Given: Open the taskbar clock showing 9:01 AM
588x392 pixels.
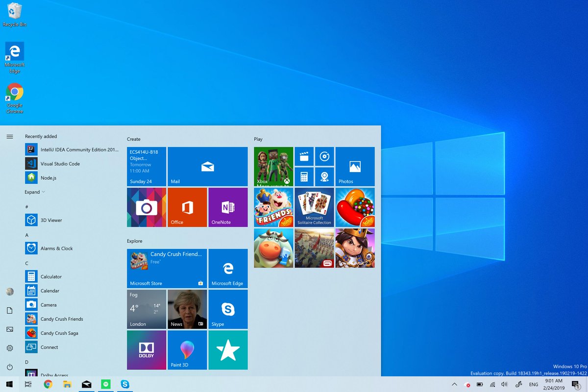Looking at the screenshot, I should pos(553,384).
